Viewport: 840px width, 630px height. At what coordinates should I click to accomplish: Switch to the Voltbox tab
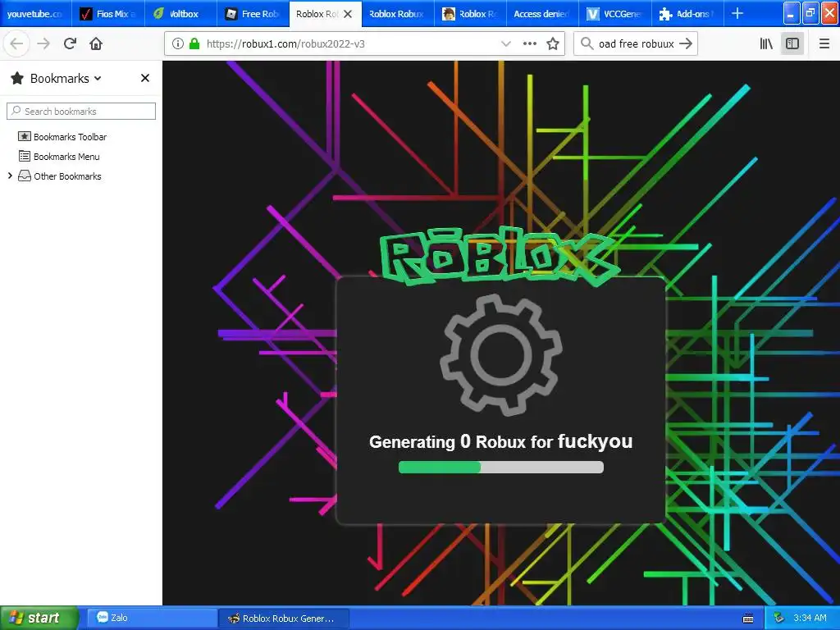(180, 14)
